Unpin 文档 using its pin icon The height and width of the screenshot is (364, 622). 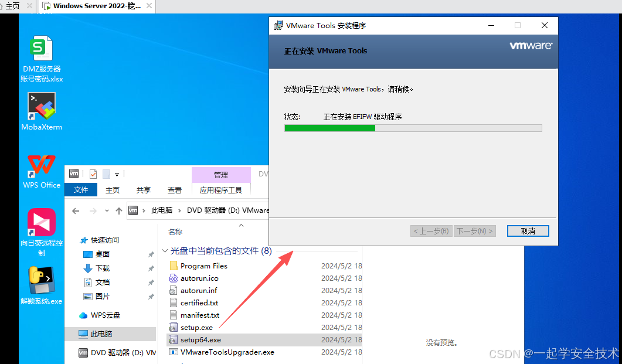[x=151, y=283]
